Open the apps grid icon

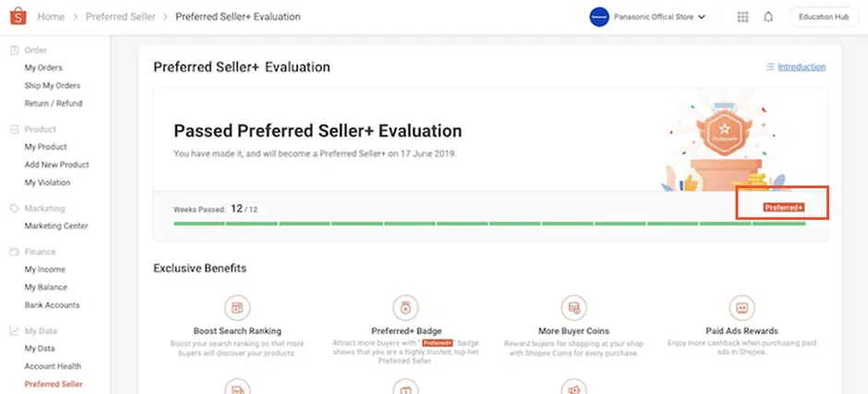(x=742, y=17)
